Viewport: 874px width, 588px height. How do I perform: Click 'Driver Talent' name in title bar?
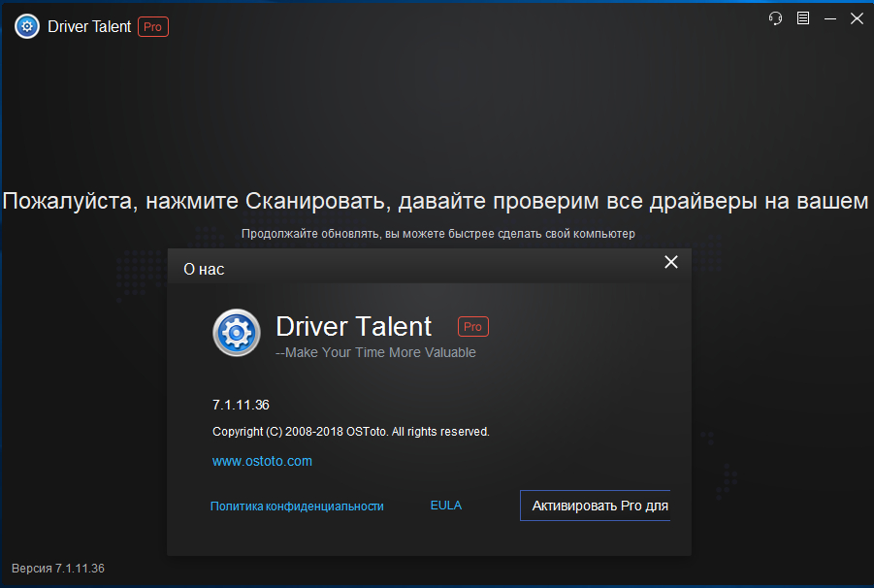tap(89, 26)
